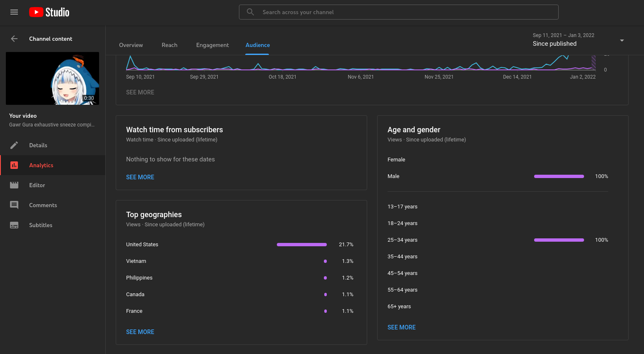The height and width of the screenshot is (354, 644).
Task: Click the YouTube Studio logo
Action: tap(49, 12)
